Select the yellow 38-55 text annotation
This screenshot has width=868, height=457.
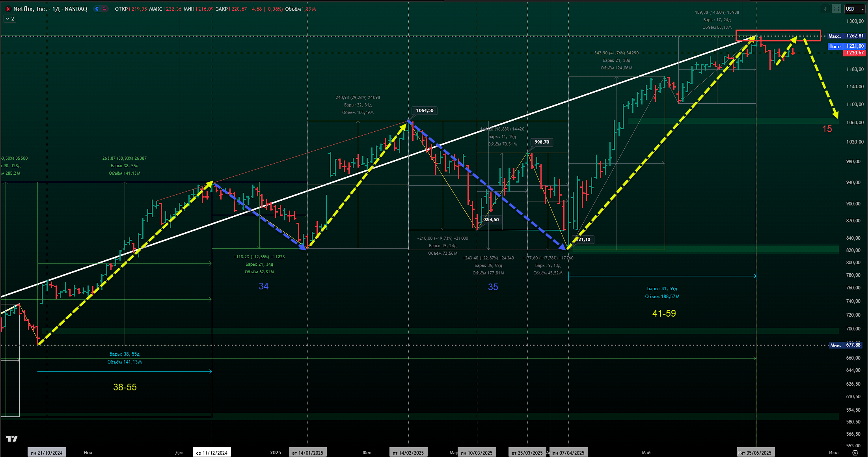(x=125, y=387)
